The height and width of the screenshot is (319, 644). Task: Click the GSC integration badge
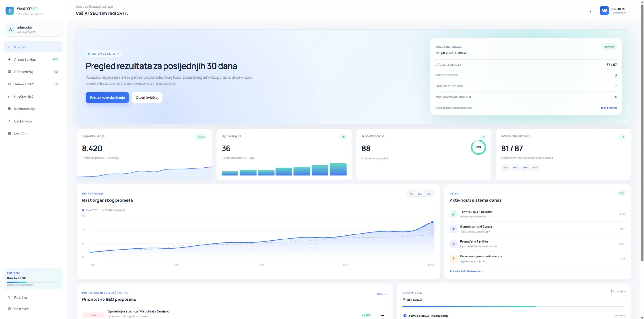tap(505, 168)
